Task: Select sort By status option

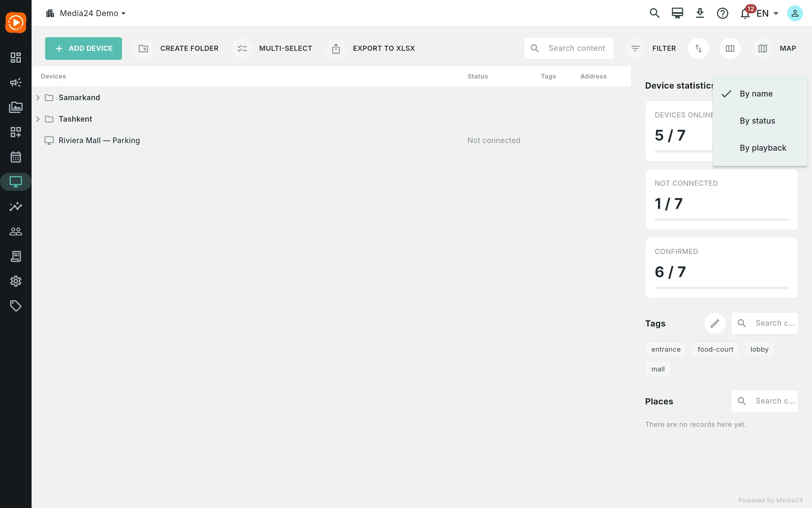Action: click(x=760, y=121)
